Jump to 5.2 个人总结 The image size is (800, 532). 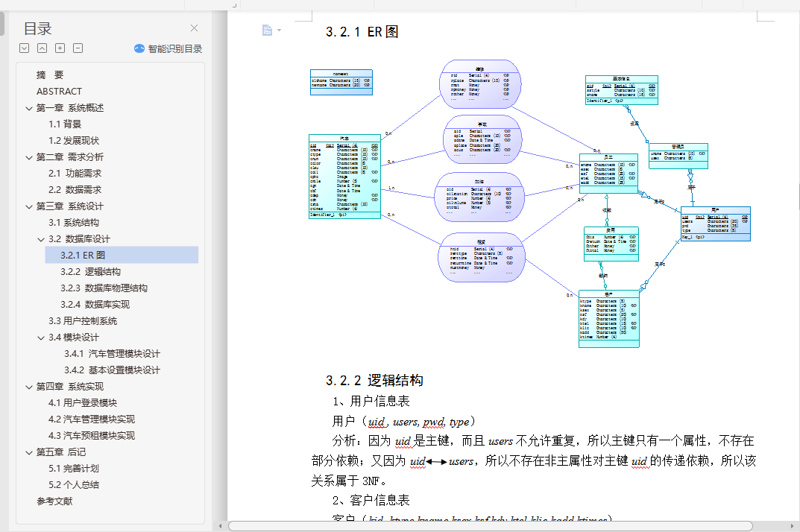74,485
